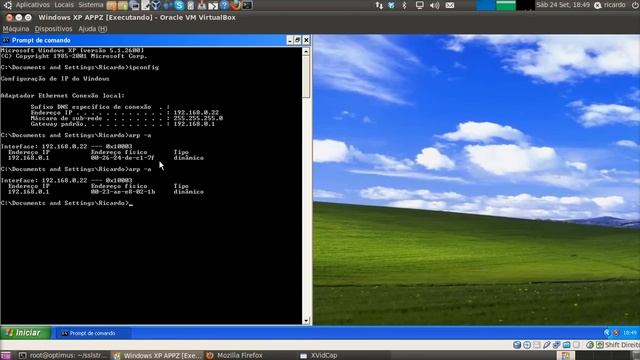Click the network adapters icon in VirtualBox status bar

[x=556, y=345]
